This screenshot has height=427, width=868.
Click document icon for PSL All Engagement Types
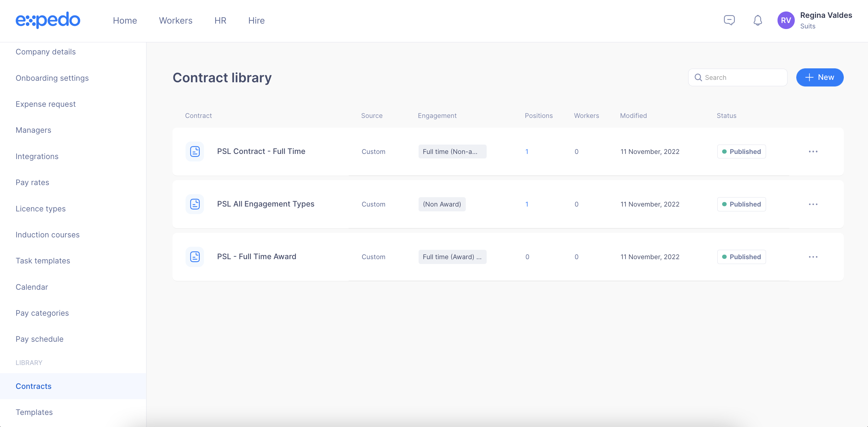click(195, 204)
